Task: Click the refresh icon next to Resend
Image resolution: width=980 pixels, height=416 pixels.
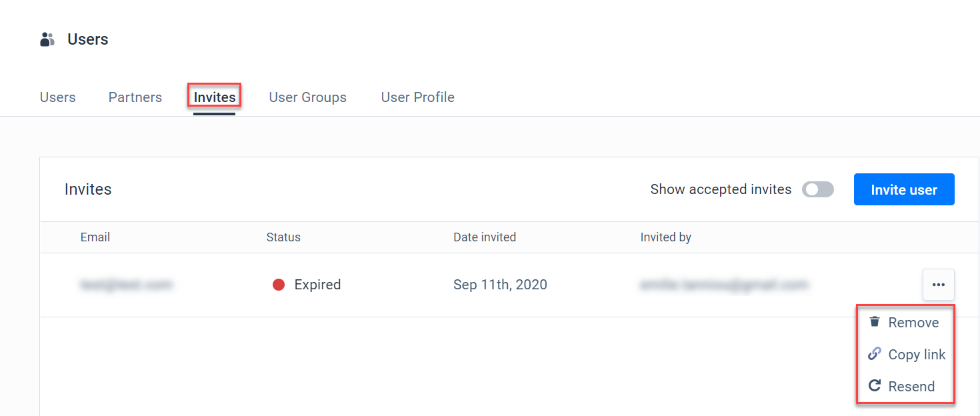Action: click(874, 385)
